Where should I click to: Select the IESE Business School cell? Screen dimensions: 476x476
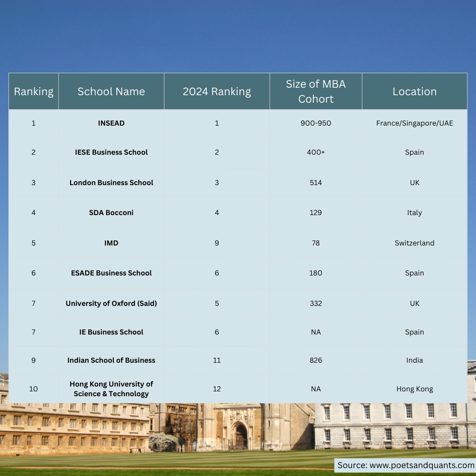click(x=111, y=152)
